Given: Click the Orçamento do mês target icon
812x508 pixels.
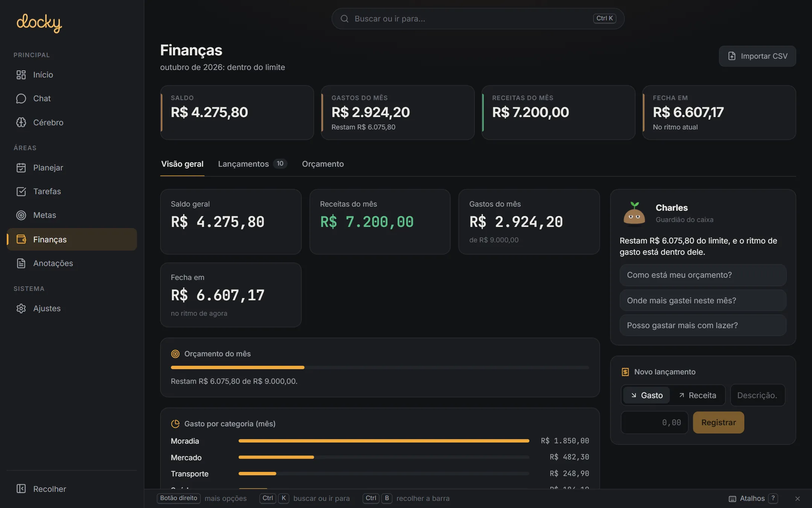Looking at the screenshot, I should (x=175, y=354).
